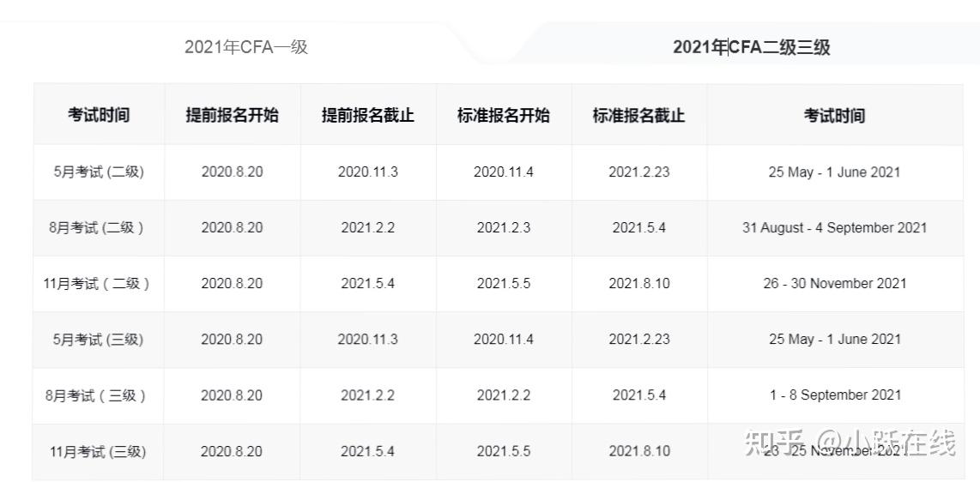Click the 提前报名开始 column header

tap(233, 116)
